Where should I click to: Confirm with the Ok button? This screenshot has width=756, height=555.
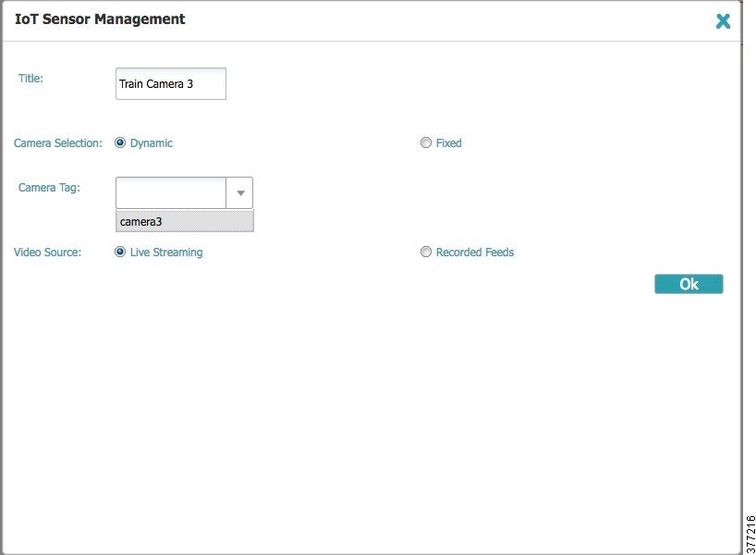pos(689,284)
